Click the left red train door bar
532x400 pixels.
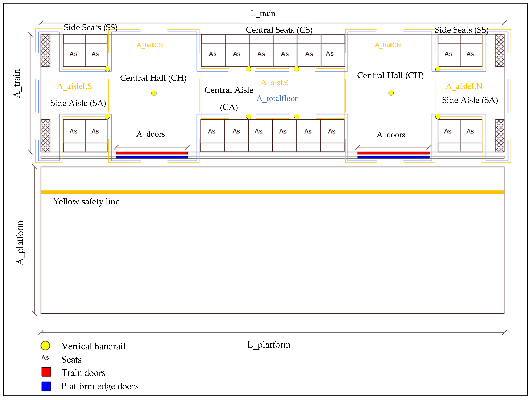[x=152, y=153]
